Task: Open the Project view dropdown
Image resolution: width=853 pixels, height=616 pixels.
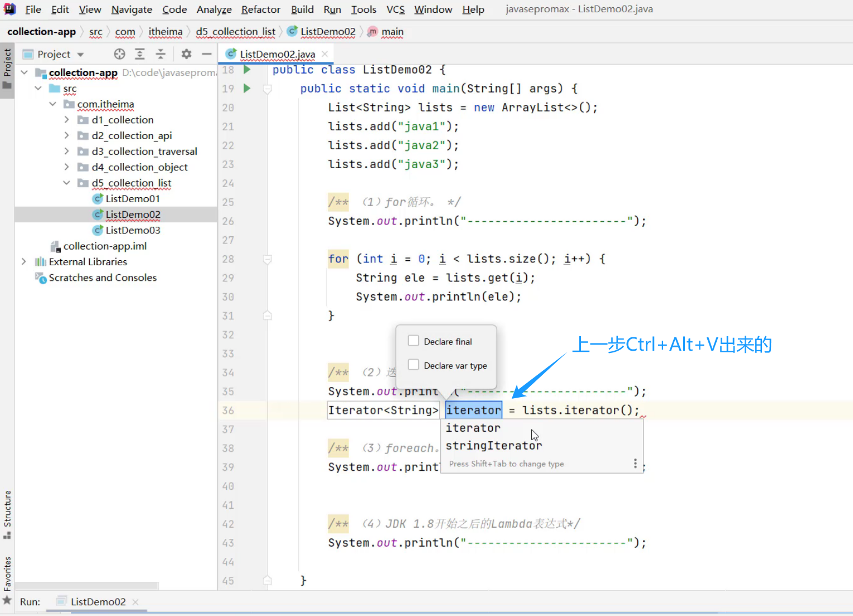Action: [x=80, y=55]
